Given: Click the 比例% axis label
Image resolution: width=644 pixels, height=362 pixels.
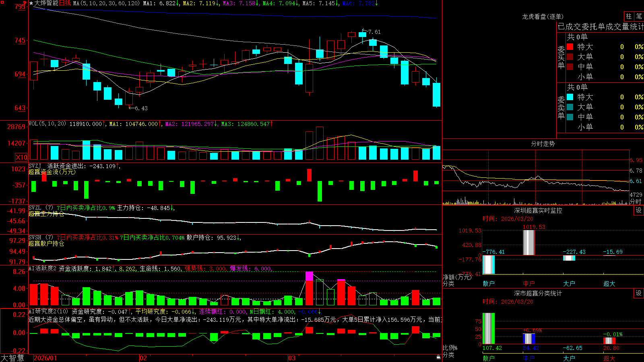Looking at the screenshot, I should point(450,348).
